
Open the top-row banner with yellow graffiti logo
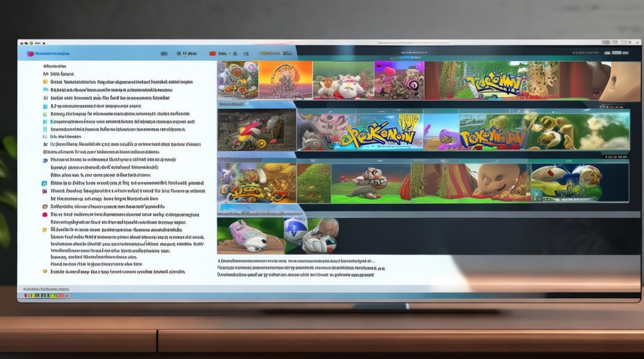[x=492, y=80]
